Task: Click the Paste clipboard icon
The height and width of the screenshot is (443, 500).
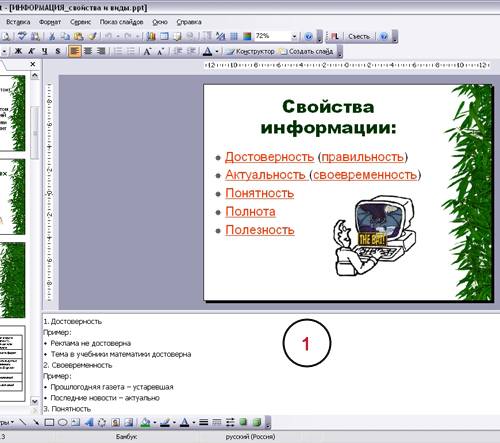Action: [79, 36]
